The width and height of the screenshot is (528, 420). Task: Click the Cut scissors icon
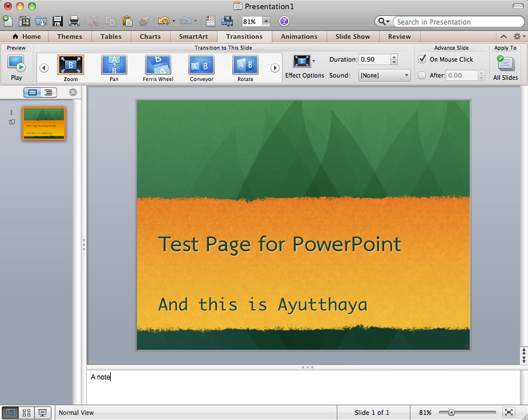click(x=94, y=21)
